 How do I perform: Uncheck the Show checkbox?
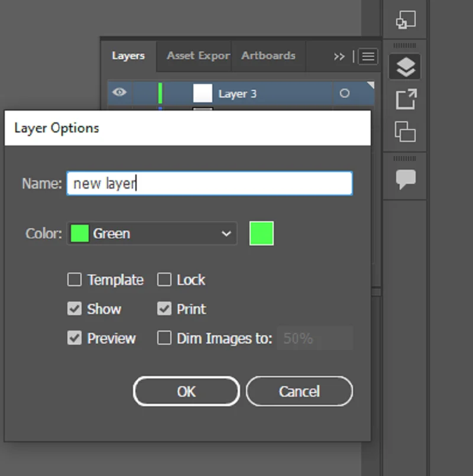pos(74,309)
